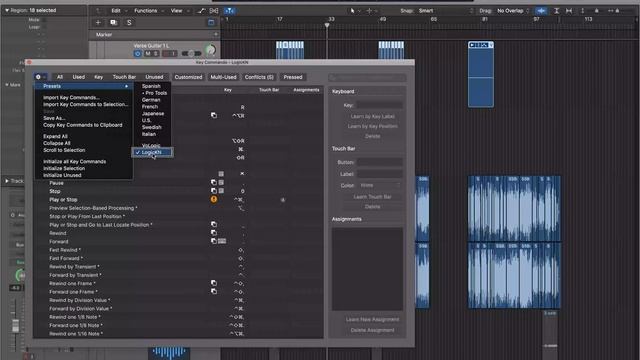The image size is (640, 360).
Task: Toggle the Loop checkbox in Region inspector
Action: click(44, 27)
